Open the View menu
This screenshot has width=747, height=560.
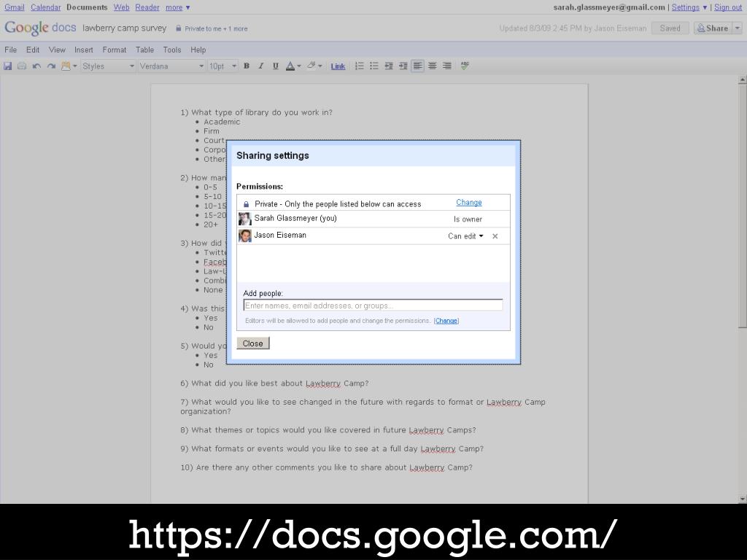click(x=57, y=50)
